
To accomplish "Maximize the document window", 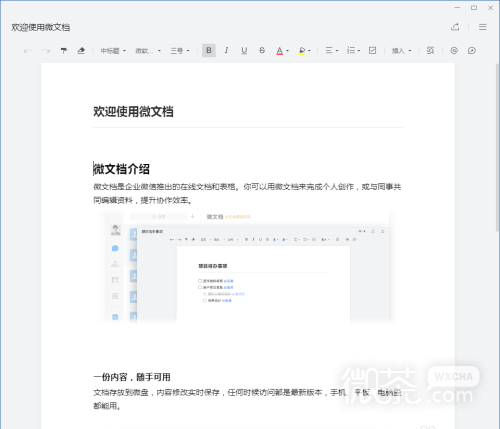I will pos(474,8).
